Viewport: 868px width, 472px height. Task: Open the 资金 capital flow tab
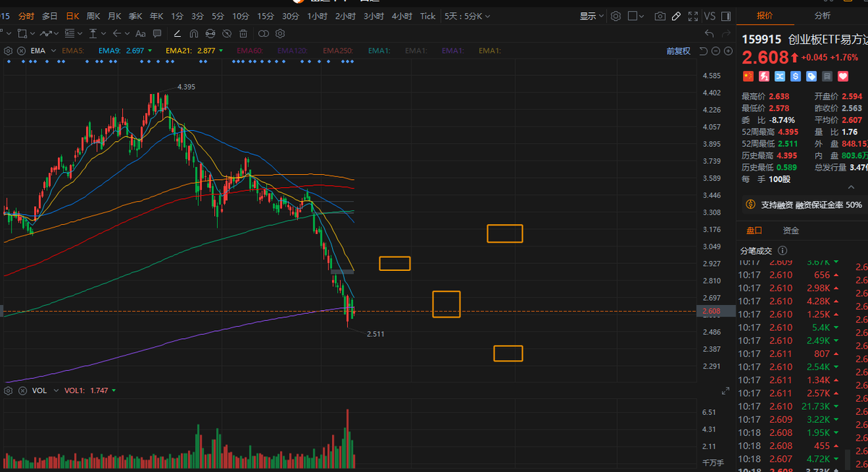[791, 231]
